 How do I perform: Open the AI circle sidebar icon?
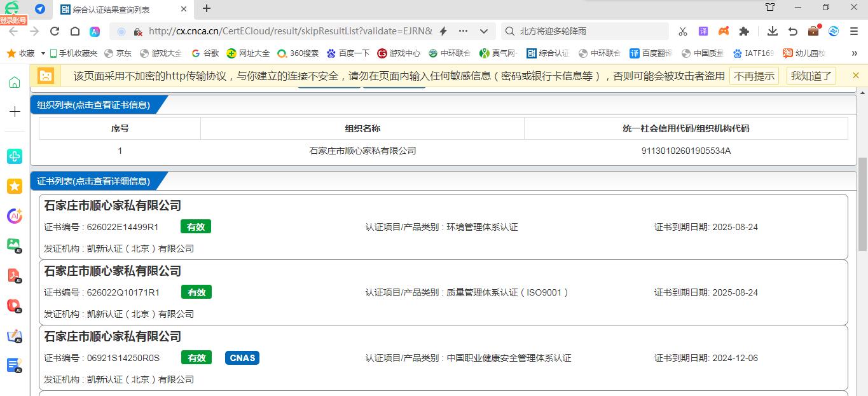click(x=15, y=216)
